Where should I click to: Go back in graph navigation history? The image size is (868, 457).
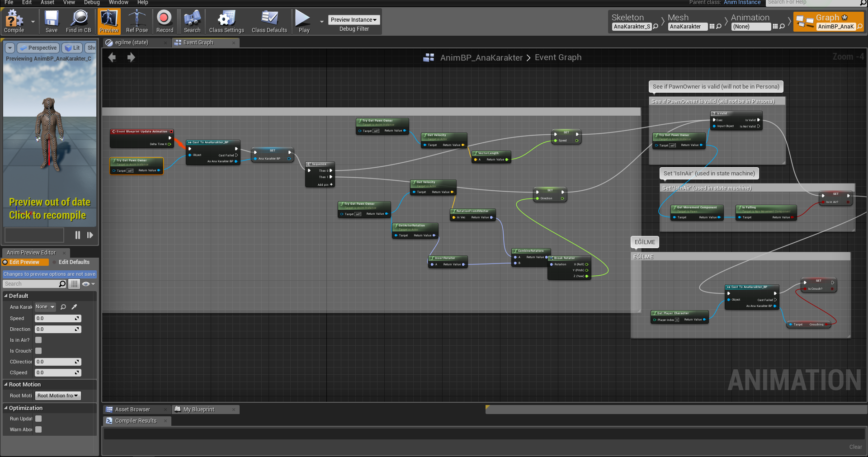click(112, 57)
